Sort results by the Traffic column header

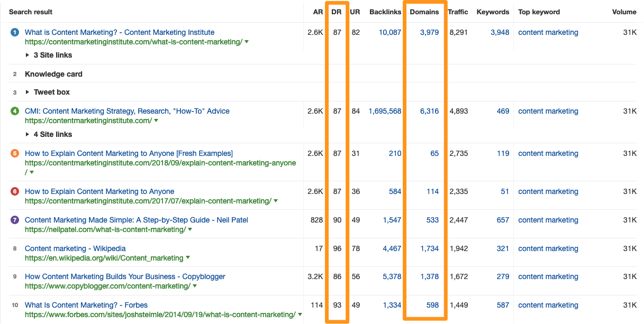click(458, 12)
